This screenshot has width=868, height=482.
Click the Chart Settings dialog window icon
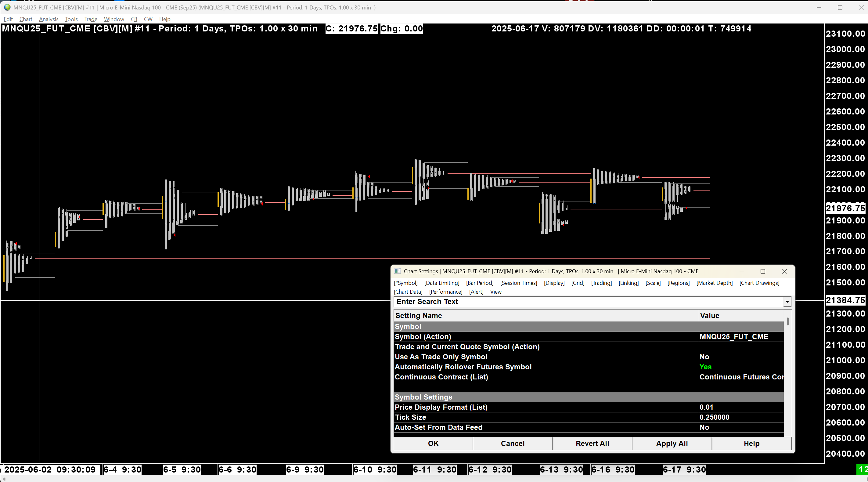tap(397, 271)
